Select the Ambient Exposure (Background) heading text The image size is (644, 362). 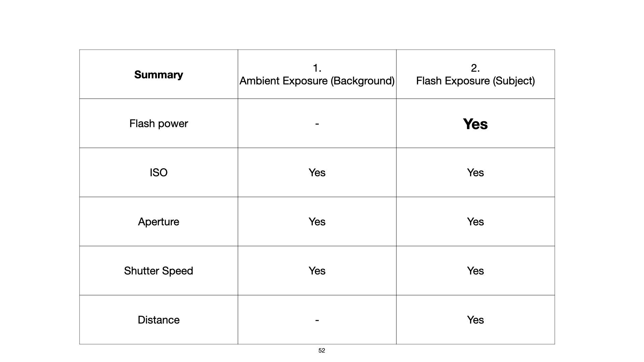(317, 81)
